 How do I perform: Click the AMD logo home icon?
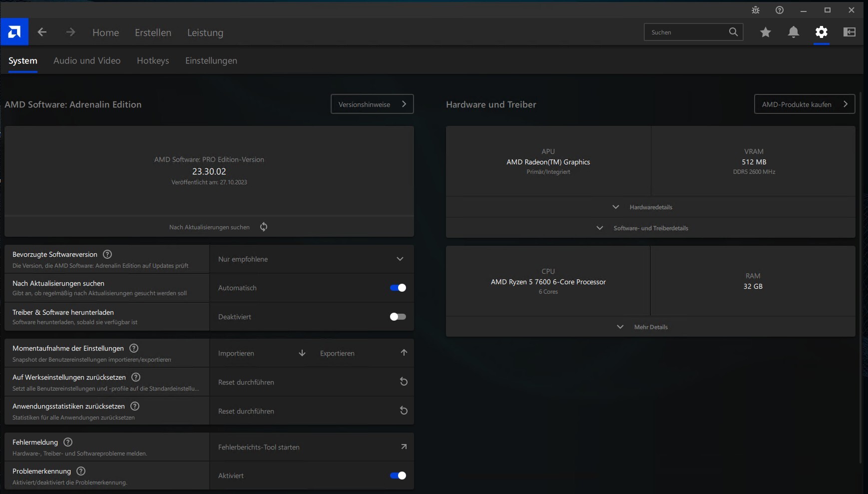pos(14,32)
